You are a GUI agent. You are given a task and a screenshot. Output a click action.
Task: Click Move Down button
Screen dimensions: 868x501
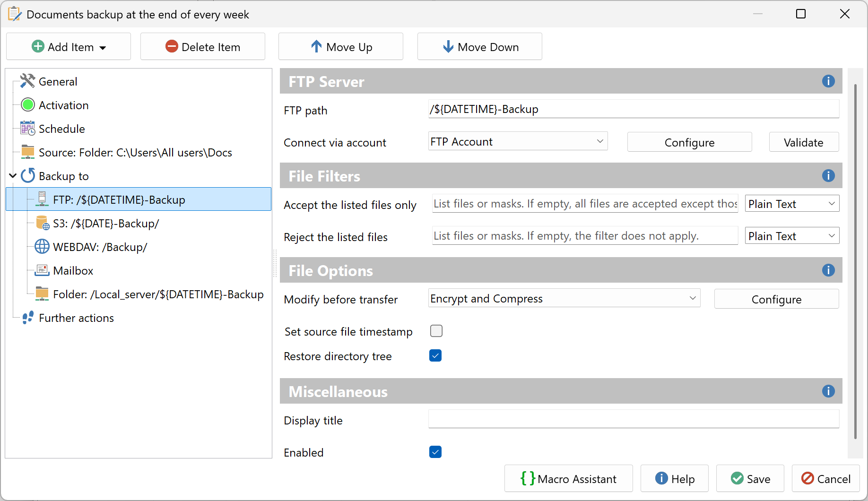click(x=480, y=46)
